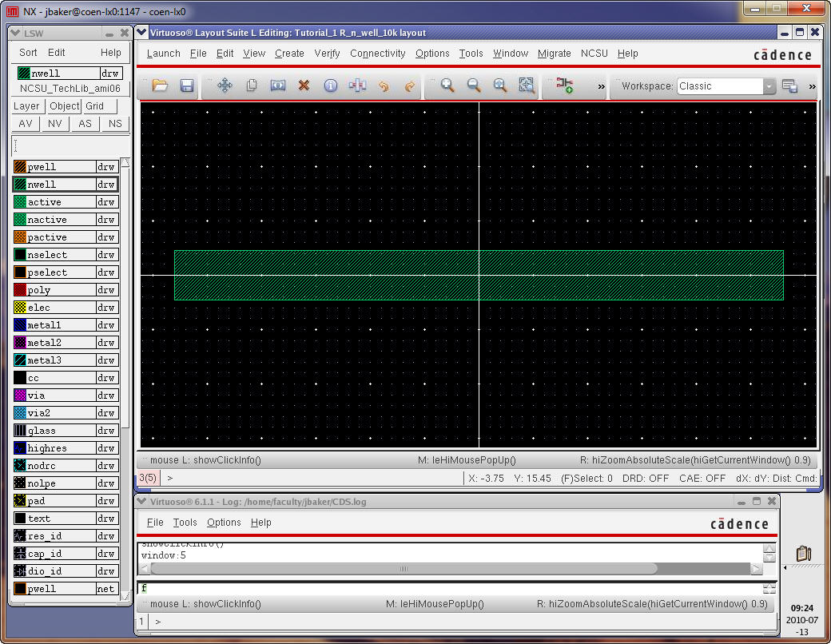831x644 pixels.
Task: Click the CDS log command input field
Action: pos(447,588)
